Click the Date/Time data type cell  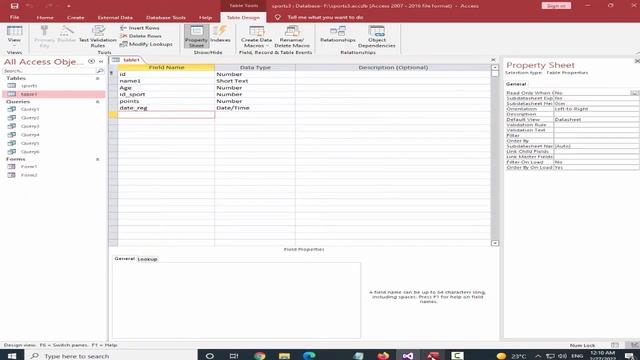(255, 108)
